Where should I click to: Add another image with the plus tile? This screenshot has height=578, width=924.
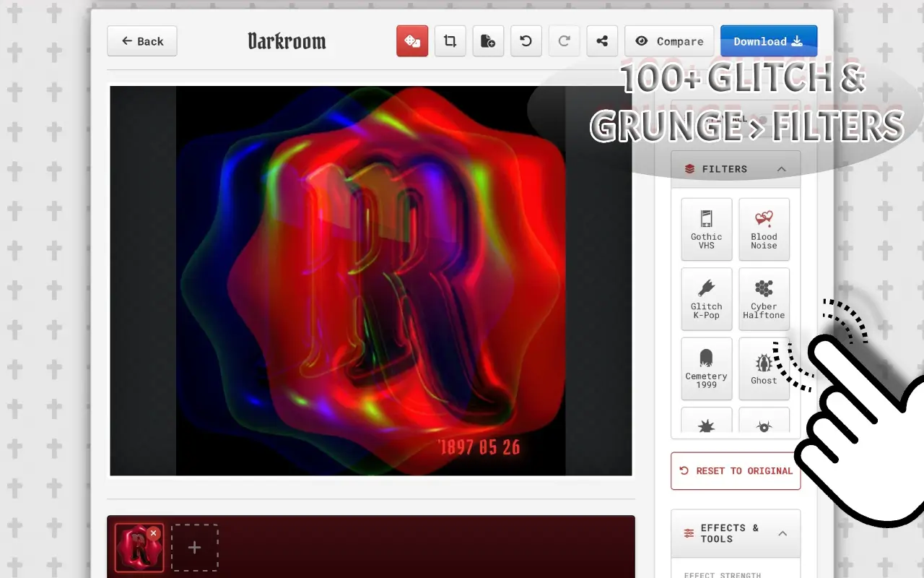[x=195, y=547]
